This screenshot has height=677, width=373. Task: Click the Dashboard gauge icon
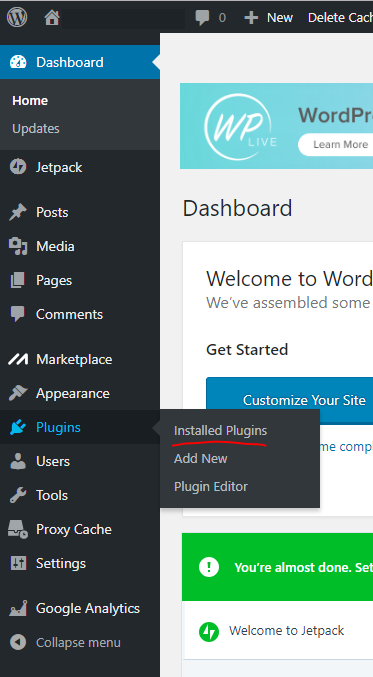pos(18,62)
